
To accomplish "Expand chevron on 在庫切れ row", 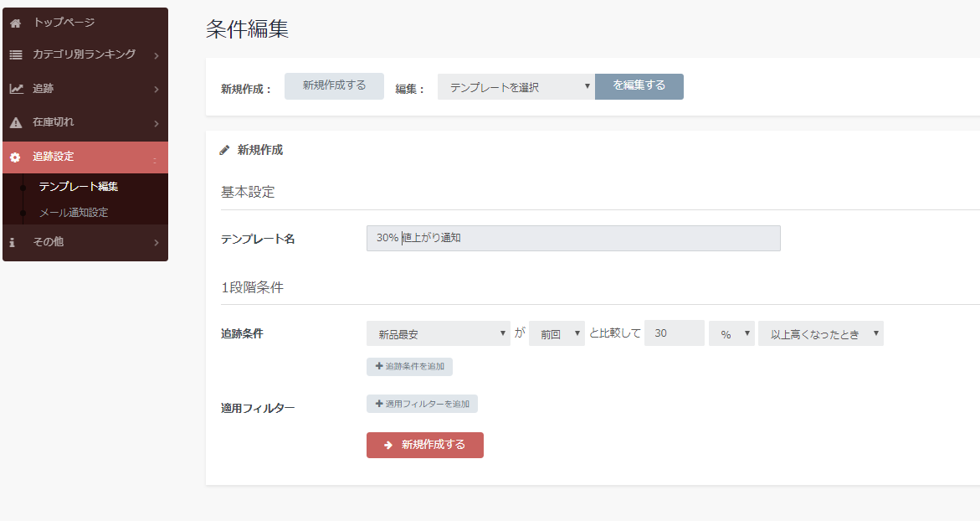I will pos(156,123).
